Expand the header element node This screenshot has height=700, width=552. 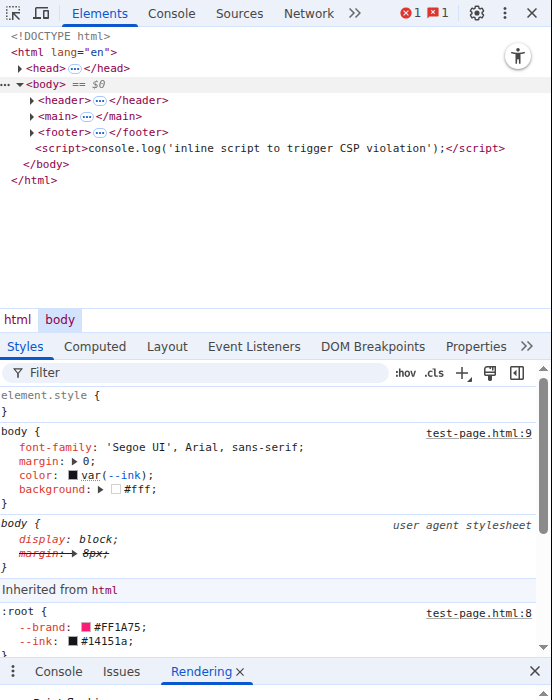[32, 101]
